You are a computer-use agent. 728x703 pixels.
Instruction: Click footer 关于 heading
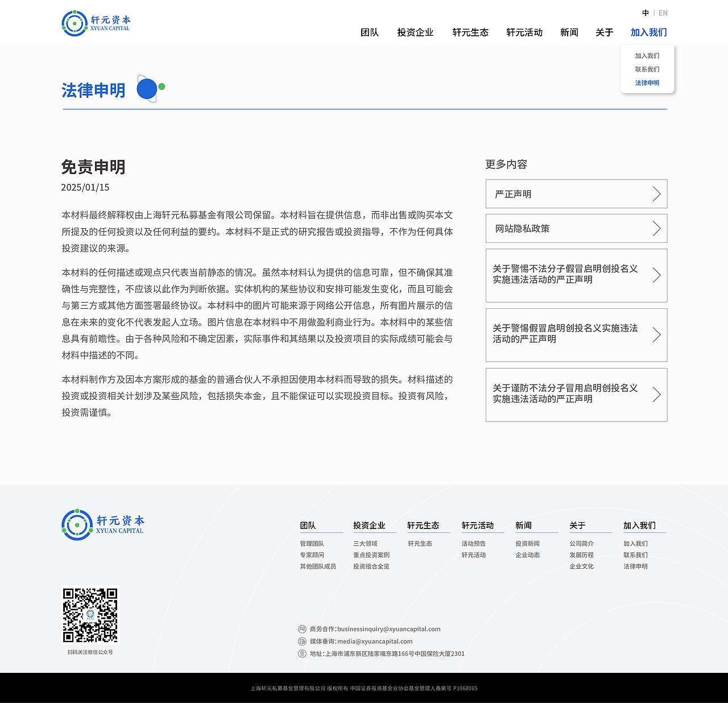coord(577,526)
